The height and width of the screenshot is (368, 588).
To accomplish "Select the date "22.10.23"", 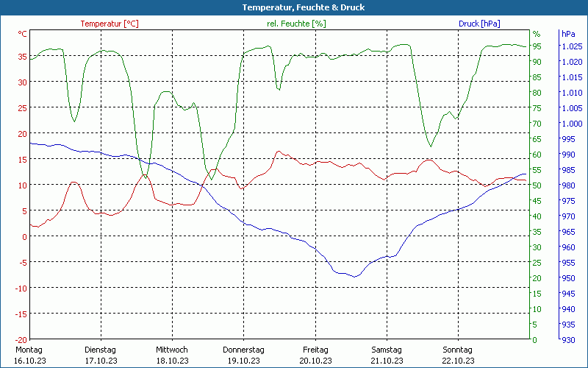I will pyautogui.click(x=458, y=361).
